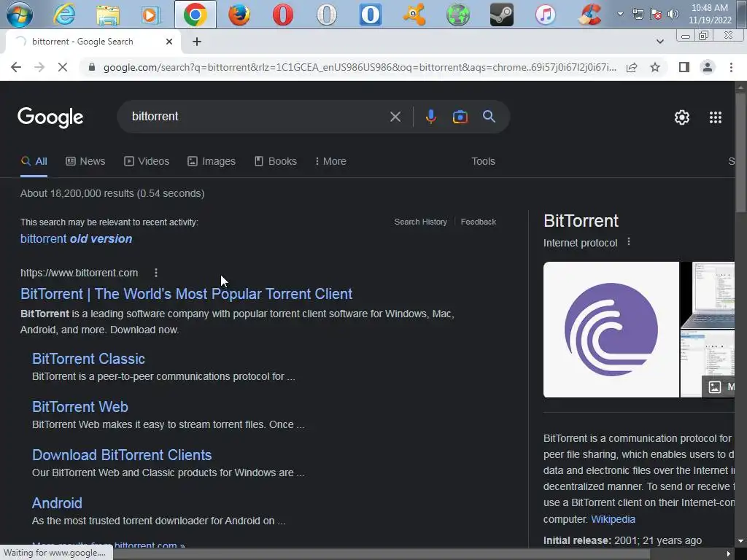This screenshot has width=747, height=560.
Task: Bookmark this page with star icon
Action: [655, 67]
